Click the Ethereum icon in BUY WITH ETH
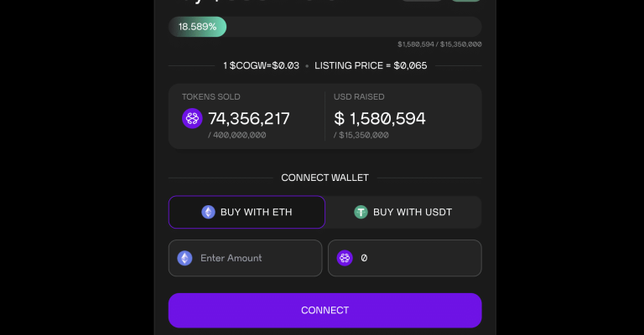The width and height of the screenshot is (644, 335). [208, 212]
